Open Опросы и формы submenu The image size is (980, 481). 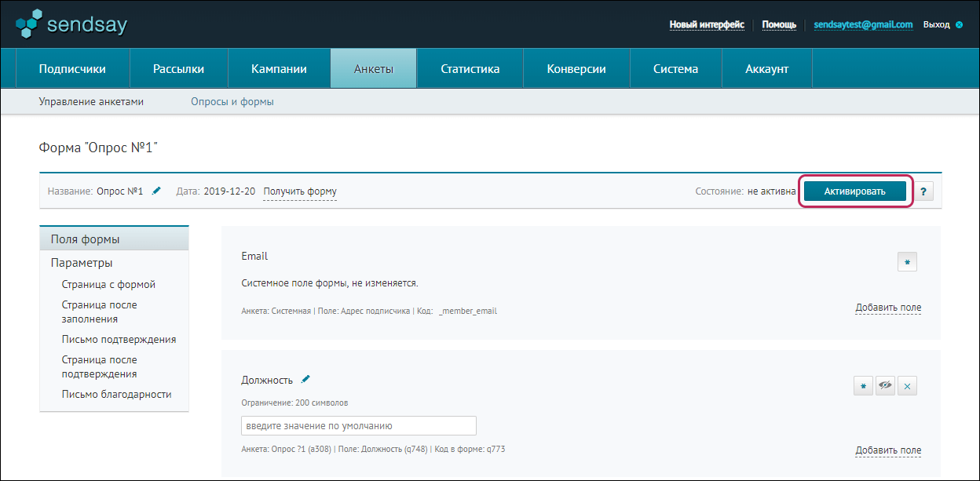click(x=232, y=102)
